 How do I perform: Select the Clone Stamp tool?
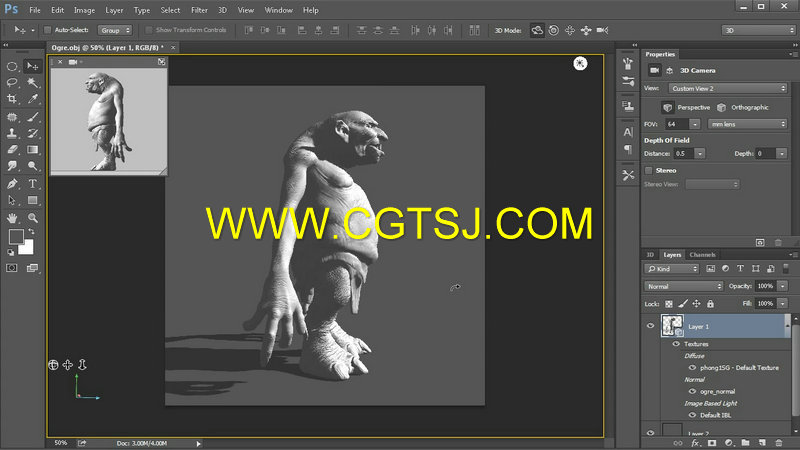coord(12,133)
